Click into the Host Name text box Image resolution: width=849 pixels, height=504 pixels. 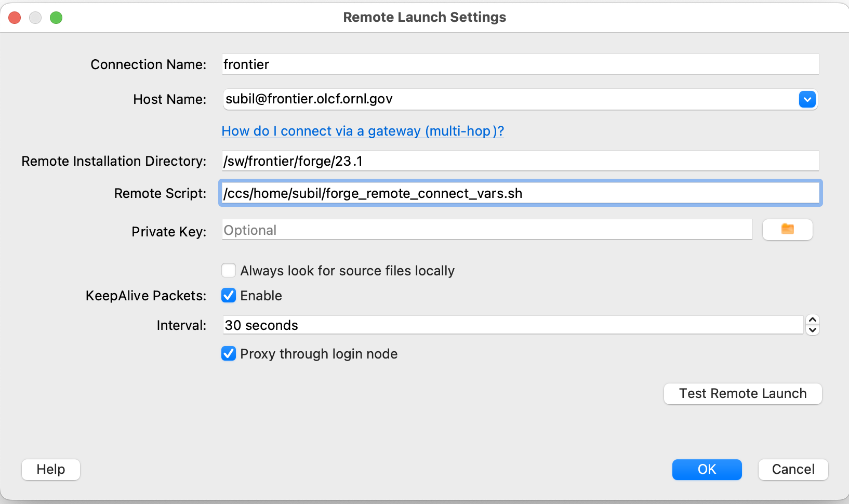point(509,99)
